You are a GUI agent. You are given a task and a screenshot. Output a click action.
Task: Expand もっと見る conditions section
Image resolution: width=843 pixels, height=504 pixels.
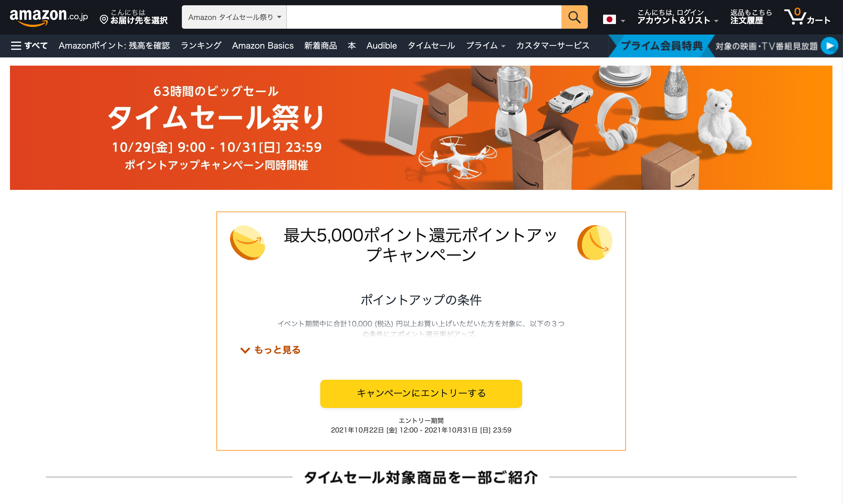click(270, 350)
